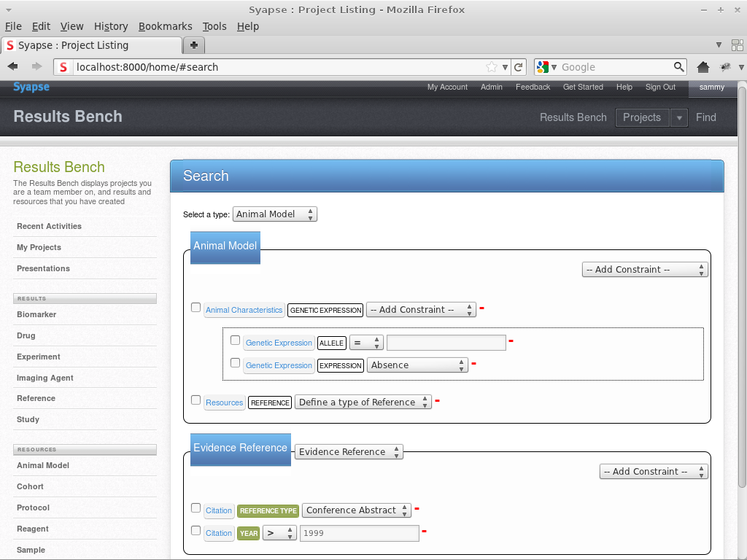Click the Sign Out link
The image size is (747, 560).
coord(660,87)
